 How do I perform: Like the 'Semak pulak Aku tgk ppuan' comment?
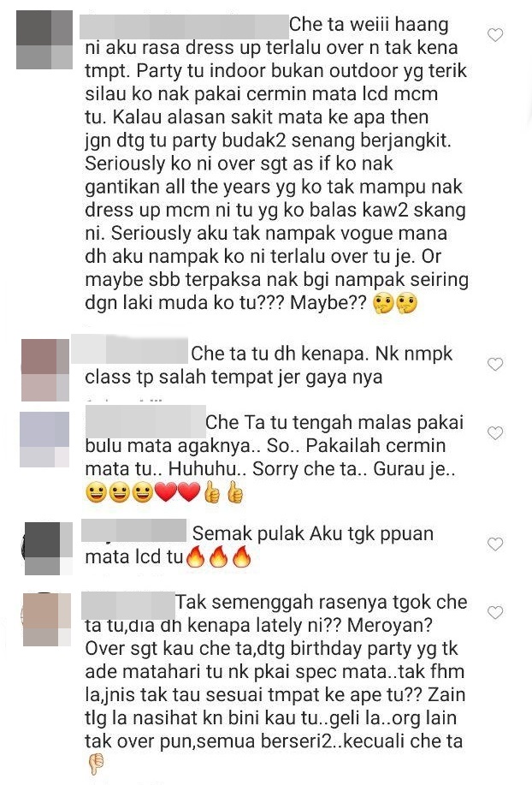point(495,544)
